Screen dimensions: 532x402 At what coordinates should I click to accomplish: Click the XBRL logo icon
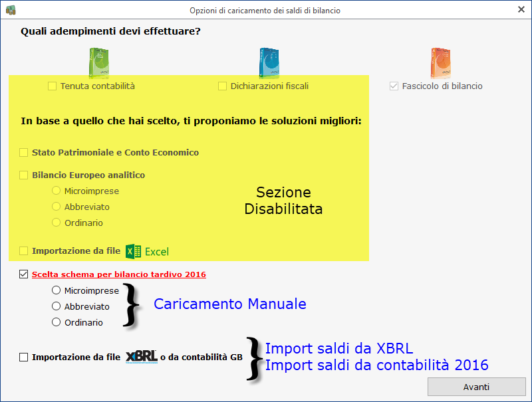[142, 357]
